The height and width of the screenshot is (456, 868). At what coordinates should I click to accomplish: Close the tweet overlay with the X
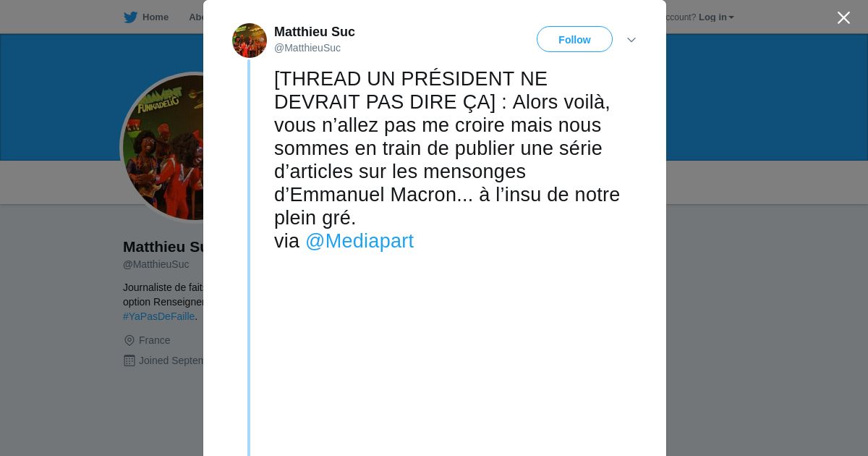point(843,17)
